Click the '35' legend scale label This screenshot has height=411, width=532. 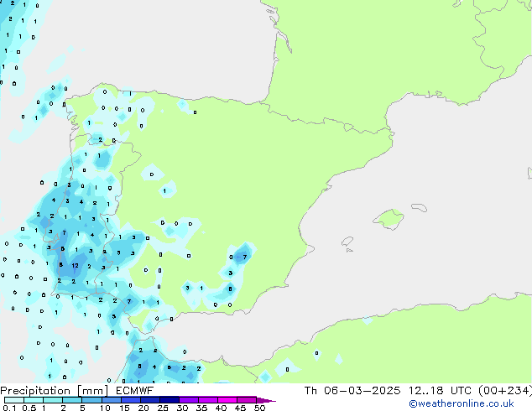coord(201,408)
